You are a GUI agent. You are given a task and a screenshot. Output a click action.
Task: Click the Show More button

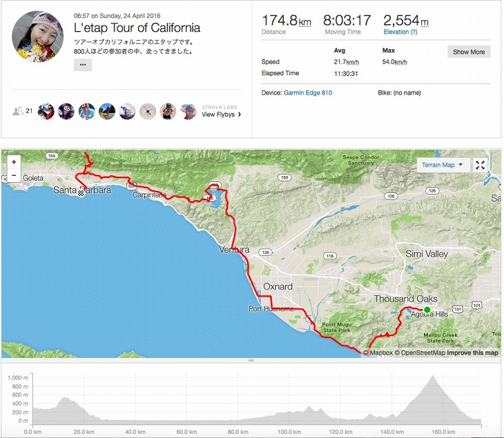click(x=469, y=52)
